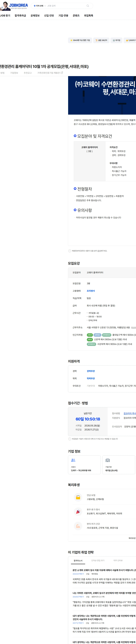Viewport: 136px width, 644px height.
Task: Click the 잡코리아 즉시지원 link
Action: 130,414
